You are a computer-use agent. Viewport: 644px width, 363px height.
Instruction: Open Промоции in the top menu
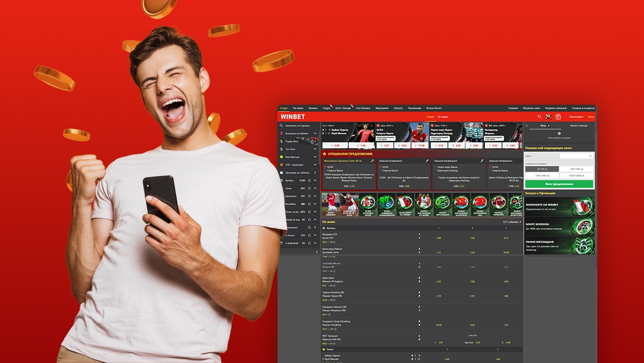click(415, 108)
